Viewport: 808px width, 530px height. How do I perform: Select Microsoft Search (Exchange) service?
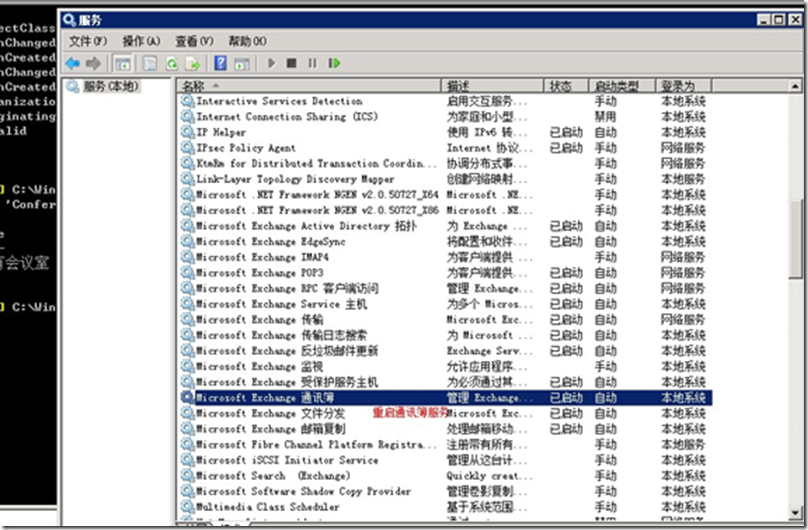(x=273, y=475)
